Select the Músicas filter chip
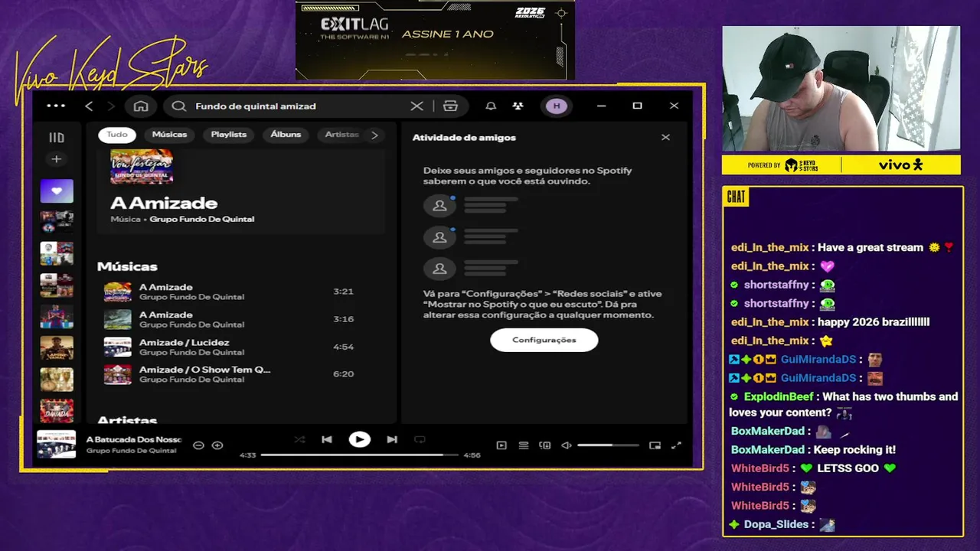This screenshot has height=551, width=980. tap(169, 135)
